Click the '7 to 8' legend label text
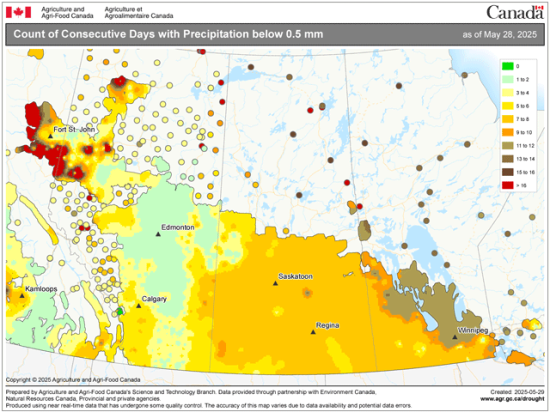This screenshot has width=550, height=412. coord(522,119)
